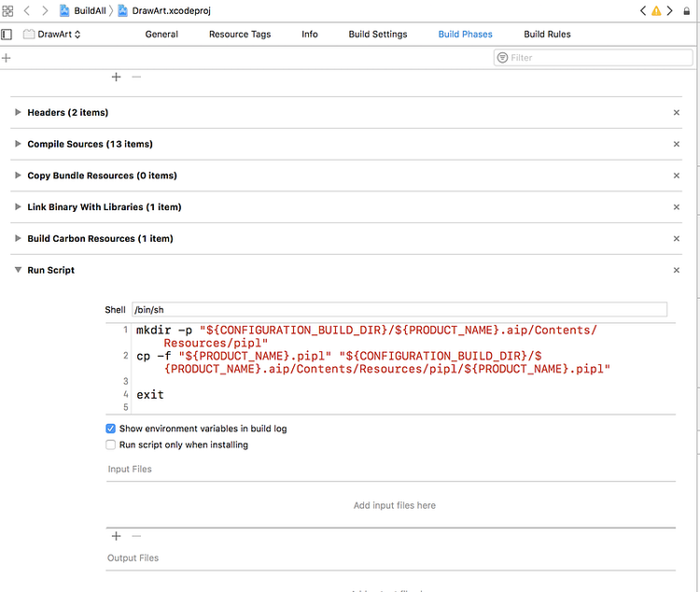Expand Link Binary With Libraries phase
This screenshot has width=700, height=592.
pyautogui.click(x=18, y=207)
